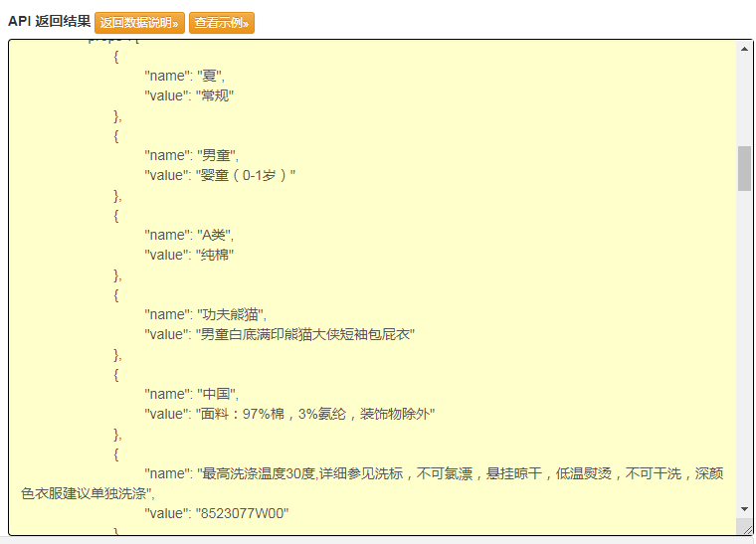The width and height of the screenshot is (756, 544).
Task: Click the line "name": "中国"
Action: click(191, 394)
